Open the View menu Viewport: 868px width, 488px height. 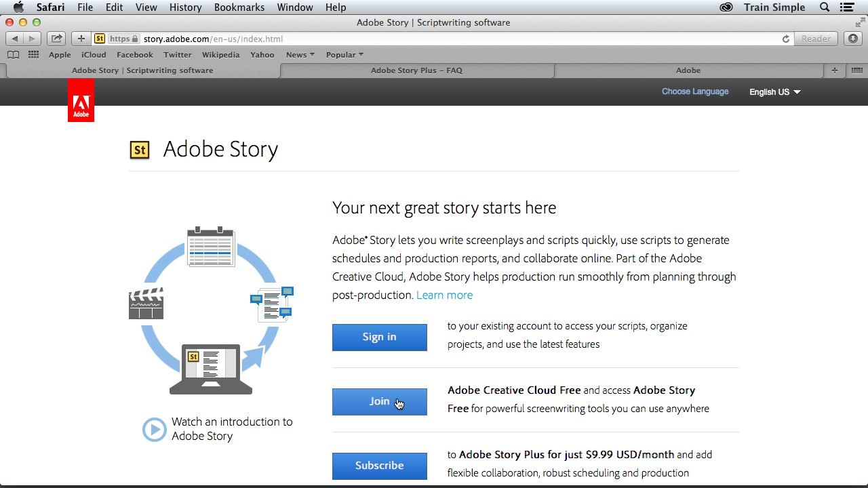pos(146,7)
